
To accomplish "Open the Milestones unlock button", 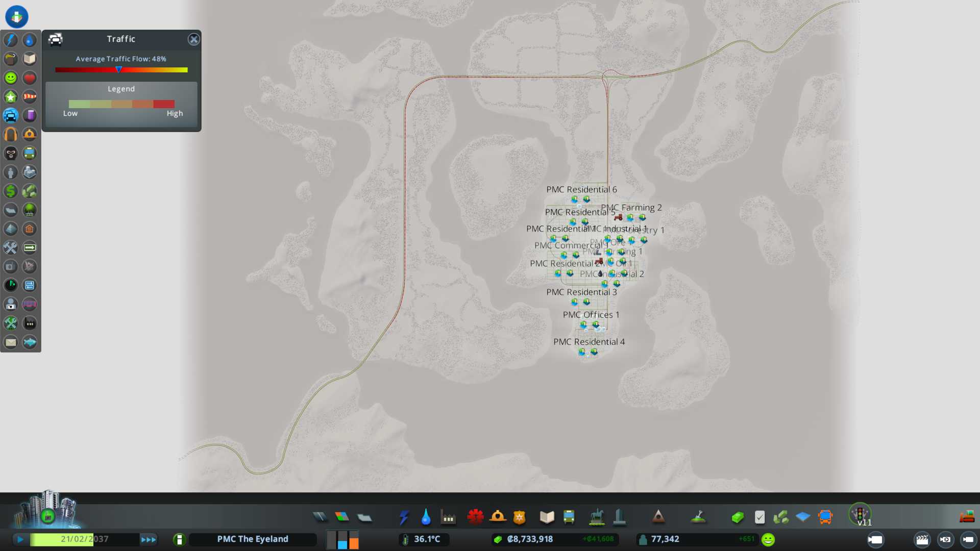I will point(47,515).
